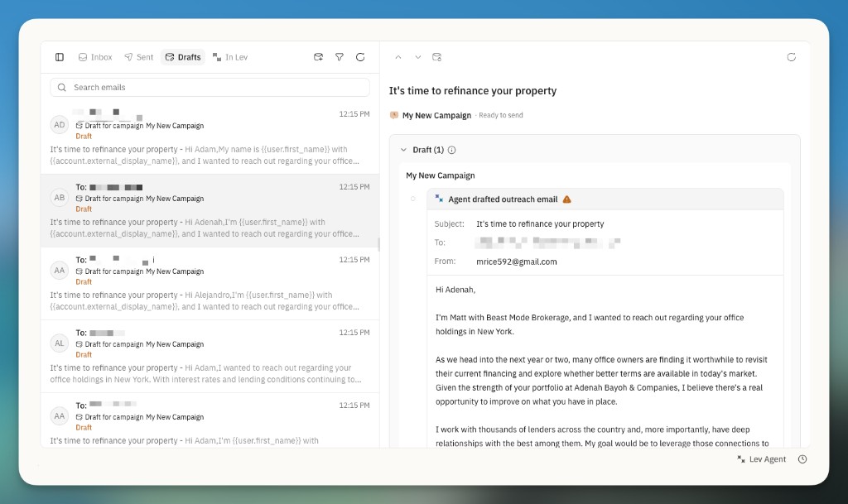The image size is (848, 504).
Task: Select the radio circle beside agent drafted email
Action: (x=413, y=199)
